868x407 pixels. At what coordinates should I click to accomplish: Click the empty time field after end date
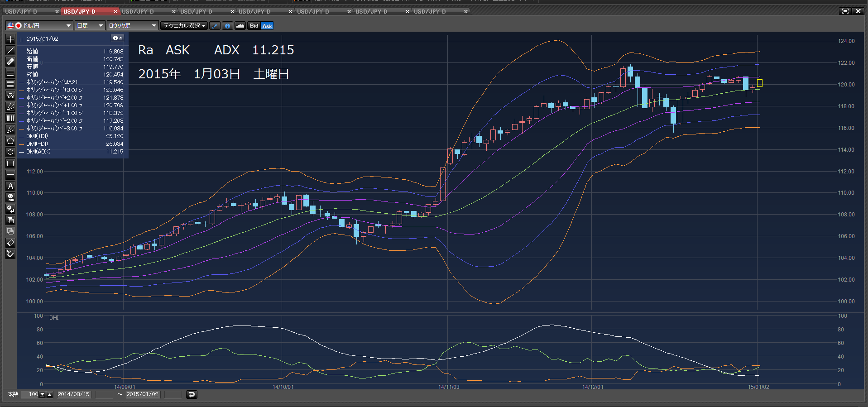[x=173, y=394]
